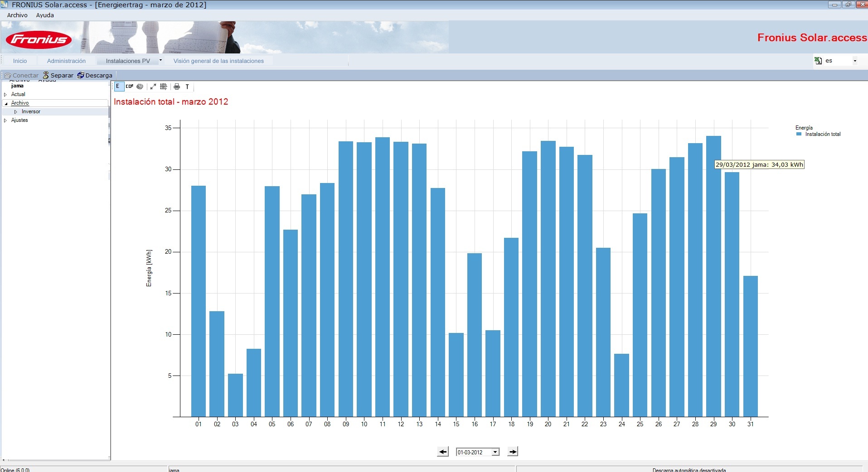Click the chart bar for day 24

621,385
